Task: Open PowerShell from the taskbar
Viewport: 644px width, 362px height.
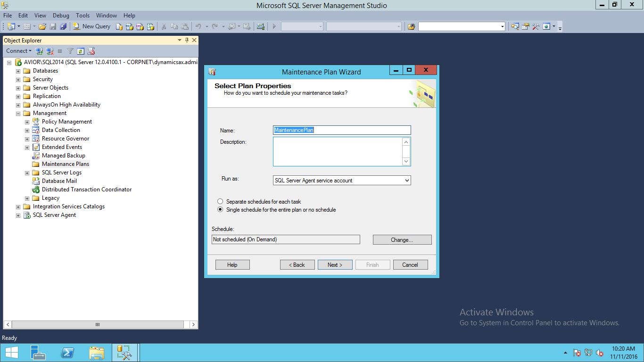Action: pos(67,353)
